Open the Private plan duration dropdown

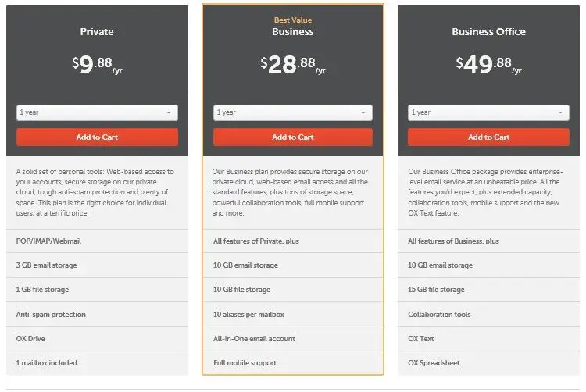(x=97, y=112)
